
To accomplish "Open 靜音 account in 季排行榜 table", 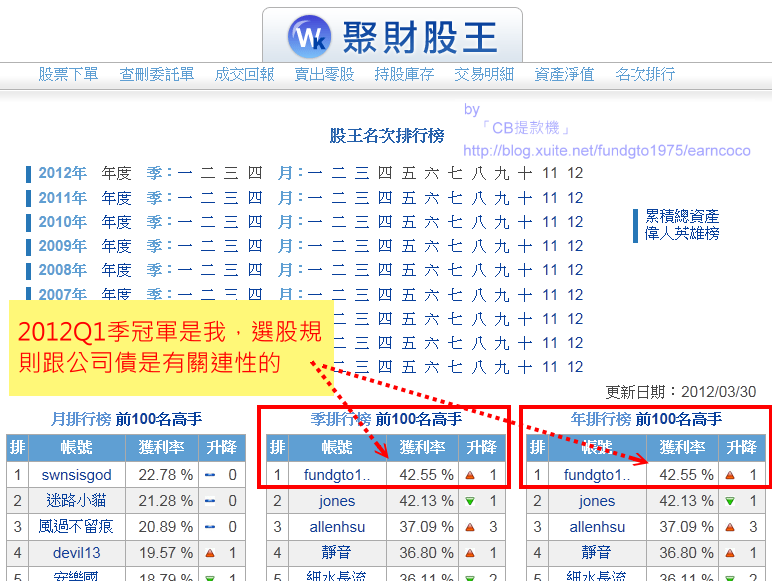I will click(337, 553).
